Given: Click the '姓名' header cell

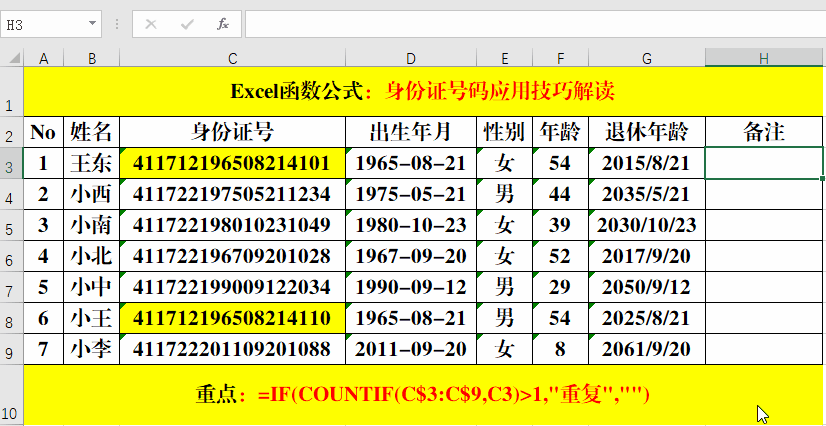Looking at the screenshot, I should 92,132.
